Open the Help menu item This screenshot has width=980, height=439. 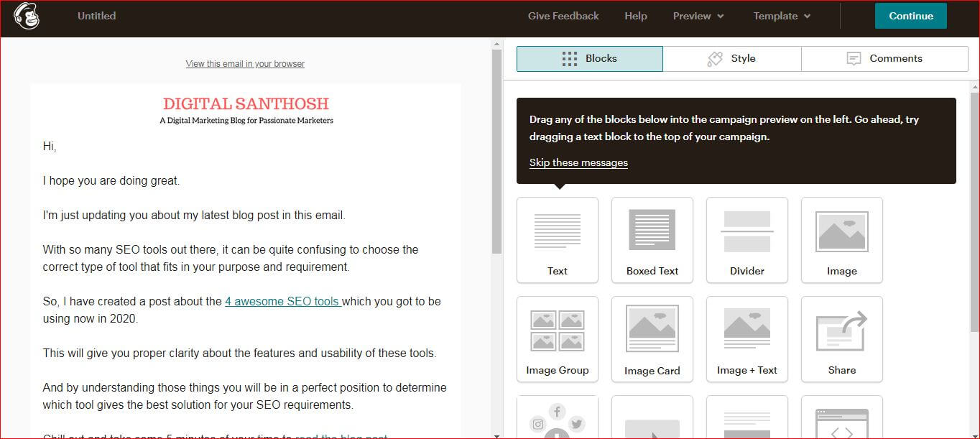(636, 16)
